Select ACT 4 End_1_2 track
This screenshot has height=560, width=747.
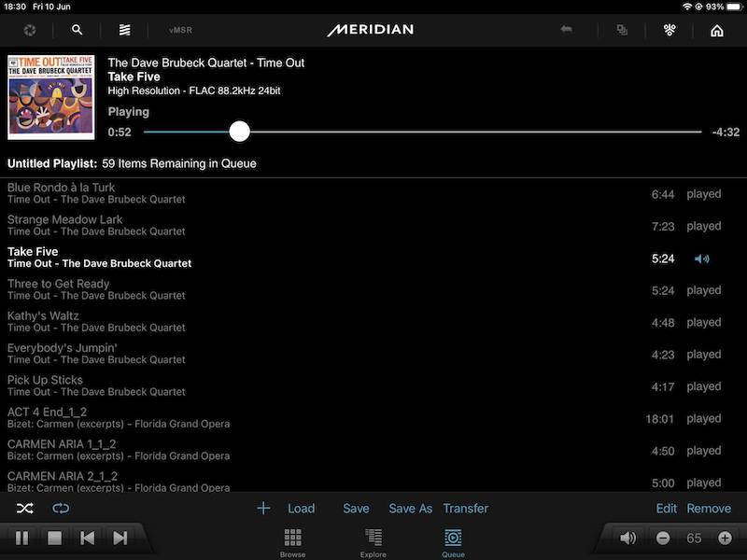pyautogui.click(x=373, y=417)
